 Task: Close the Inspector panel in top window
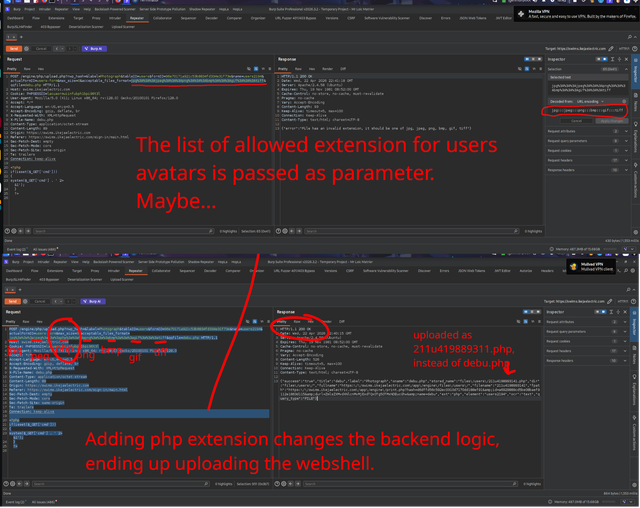click(627, 59)
